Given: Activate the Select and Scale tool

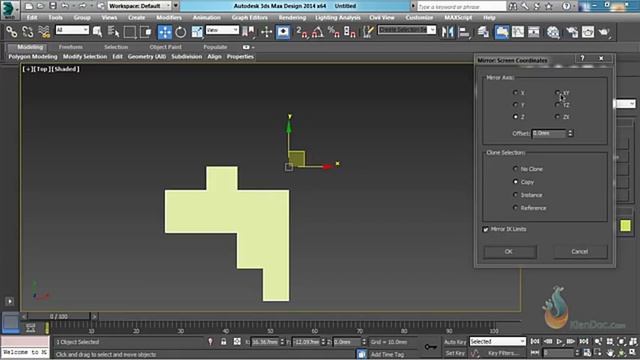Looking at the screenshot, I should [x=197, y=32].
